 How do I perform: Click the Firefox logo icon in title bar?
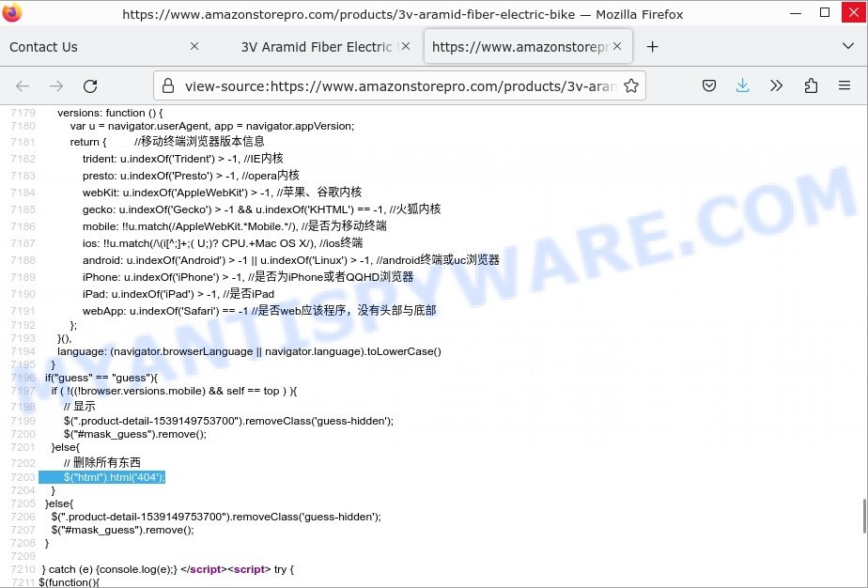pyautogui.click(x=11, y=12)
